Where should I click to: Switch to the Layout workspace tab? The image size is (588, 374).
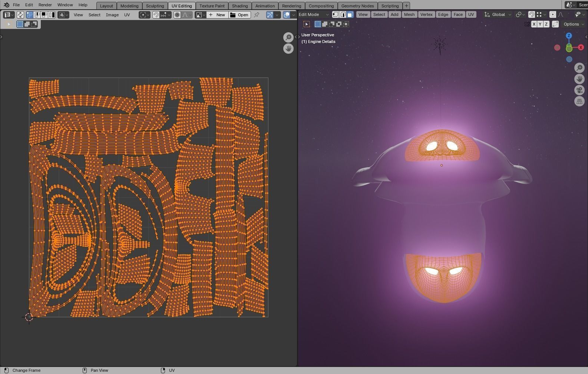click(106, 6)
